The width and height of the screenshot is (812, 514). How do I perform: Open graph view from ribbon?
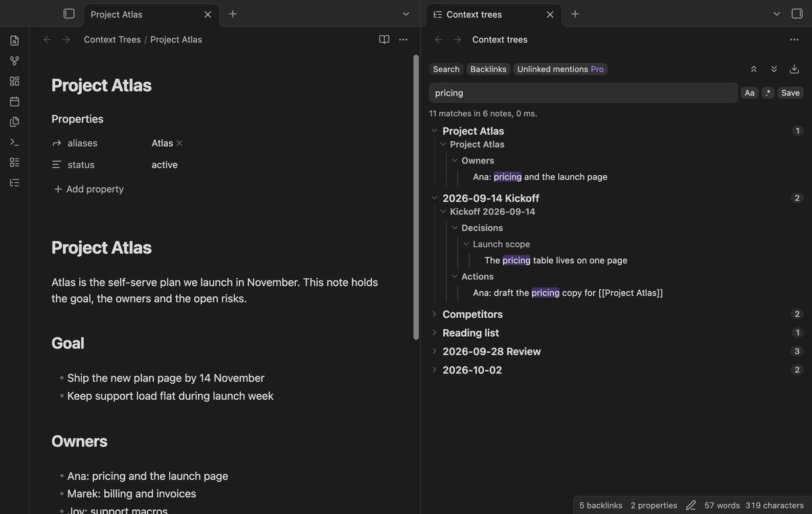point(14,61)
